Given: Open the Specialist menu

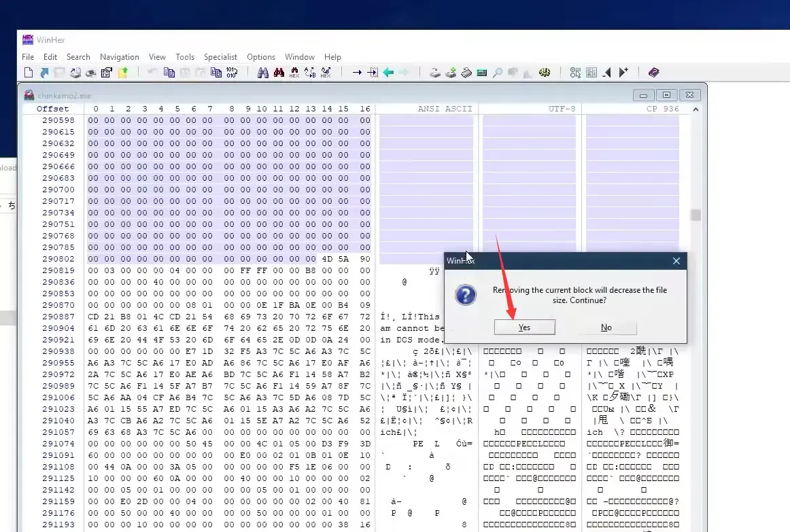Looking at the screenshot, I should coord(220,57).
